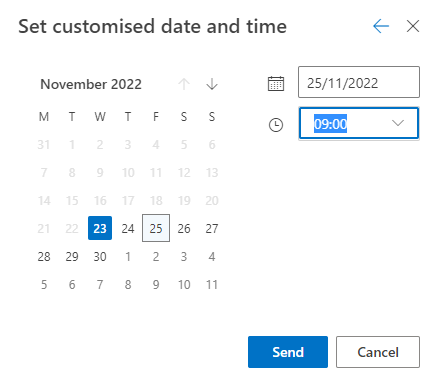
Task: Go to next month with down arrow
Action: point(212,84)
